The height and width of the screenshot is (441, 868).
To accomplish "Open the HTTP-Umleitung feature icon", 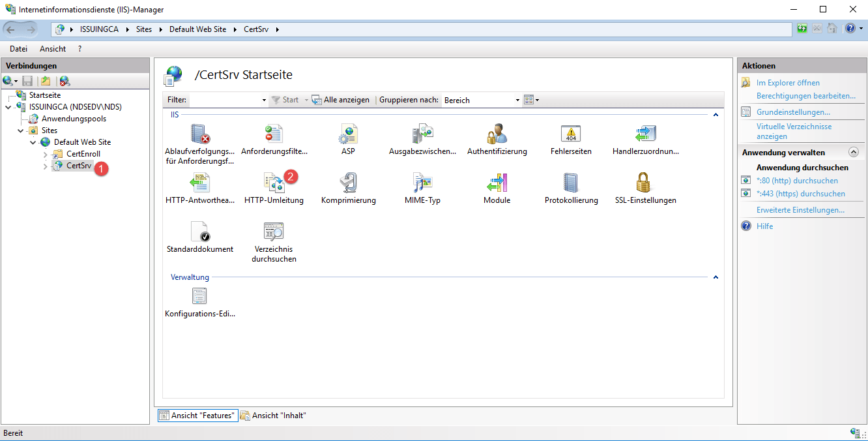I will (273, 183).
